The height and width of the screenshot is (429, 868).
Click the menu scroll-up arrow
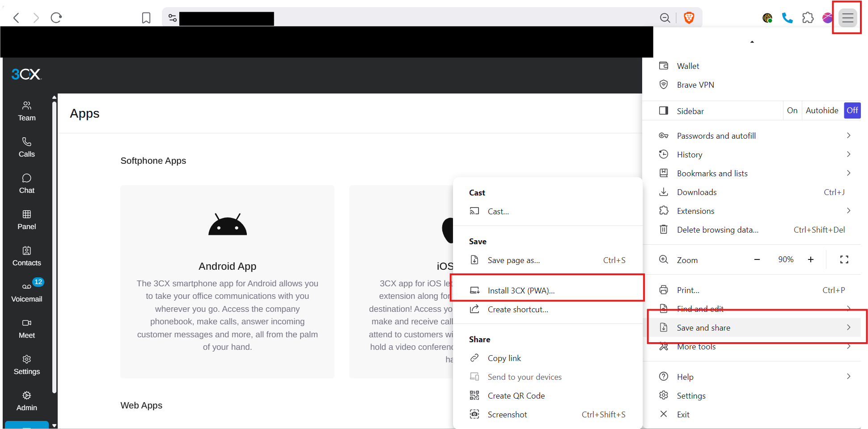pyautogui.click(x=752, y=42)
